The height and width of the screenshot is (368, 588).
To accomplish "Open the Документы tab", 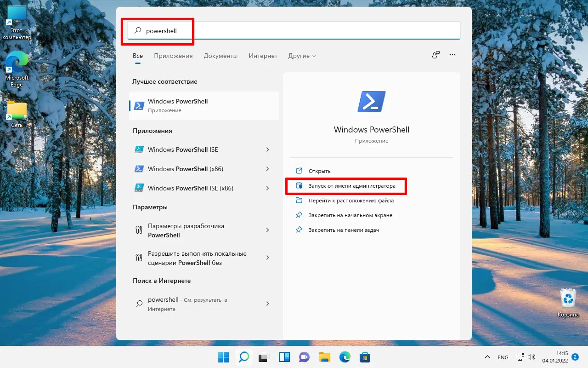I will pyautogui.click(x=220, y=56).
